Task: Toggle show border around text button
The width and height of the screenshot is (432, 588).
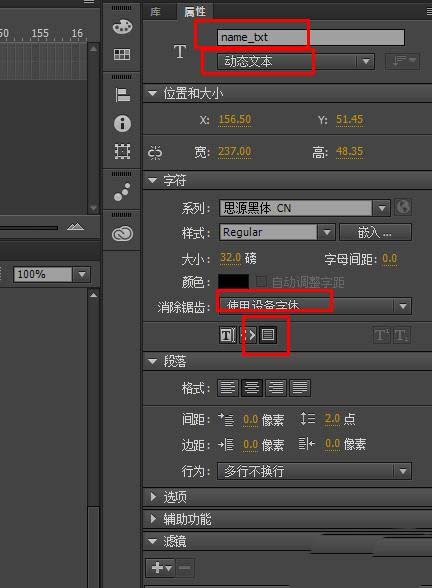Action: click(x=268, y=334)
